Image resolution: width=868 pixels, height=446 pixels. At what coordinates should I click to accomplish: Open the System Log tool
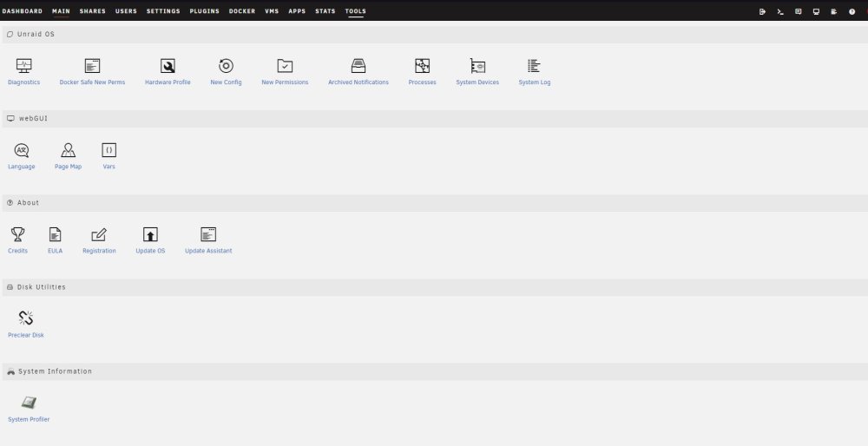534,72
